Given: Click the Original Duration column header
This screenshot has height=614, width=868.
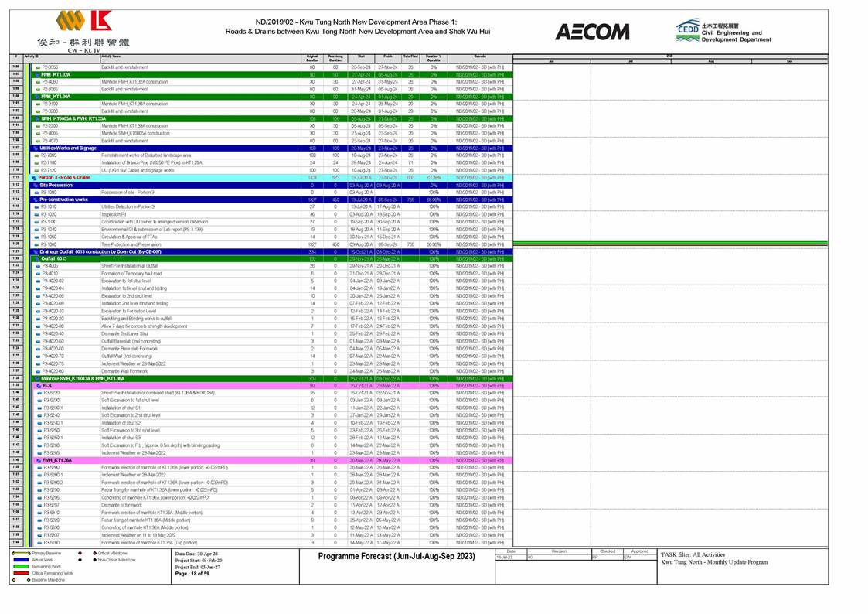Looking at the screenshot, I should [x=312, y=58].
